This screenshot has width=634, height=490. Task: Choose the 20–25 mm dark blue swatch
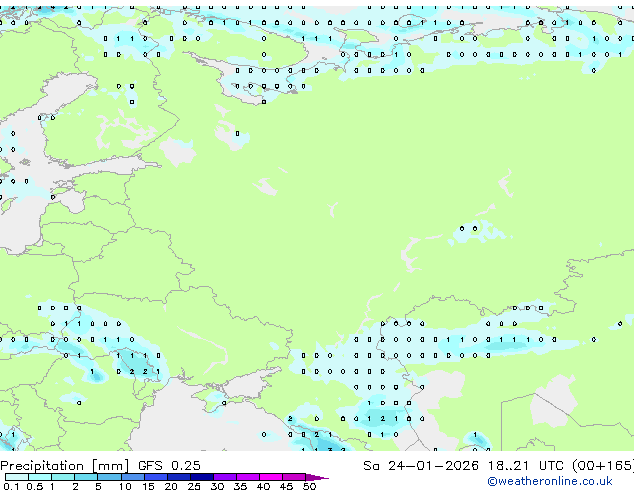(178, 477)
